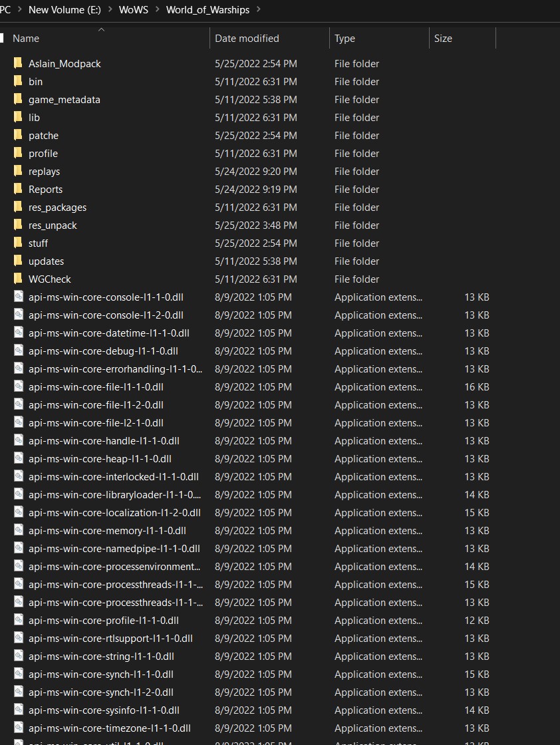Click the 16 KB size cell
560x745 pixels.
click(x=477, y=386)
